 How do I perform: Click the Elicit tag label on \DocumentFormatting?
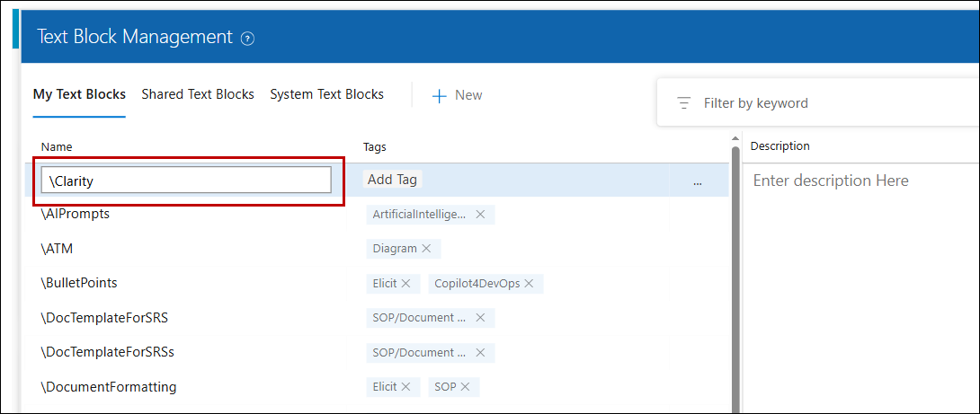coord(385,387)
